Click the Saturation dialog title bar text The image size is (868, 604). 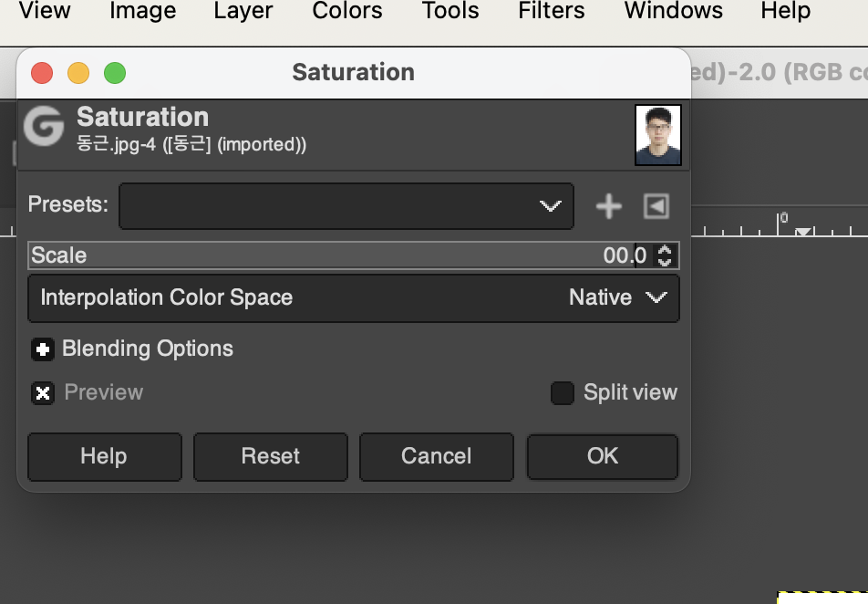coord(353,73)
